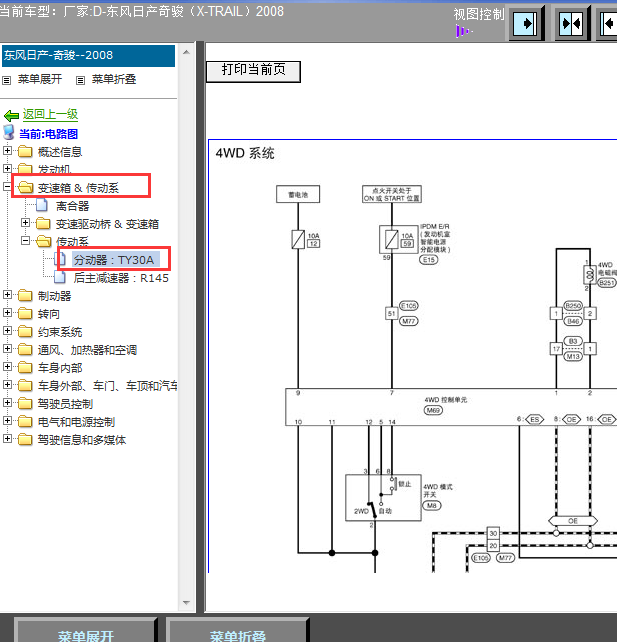Click the inward-arrows view control icon
The image size is (617, 642).
(x=571, y=23)
